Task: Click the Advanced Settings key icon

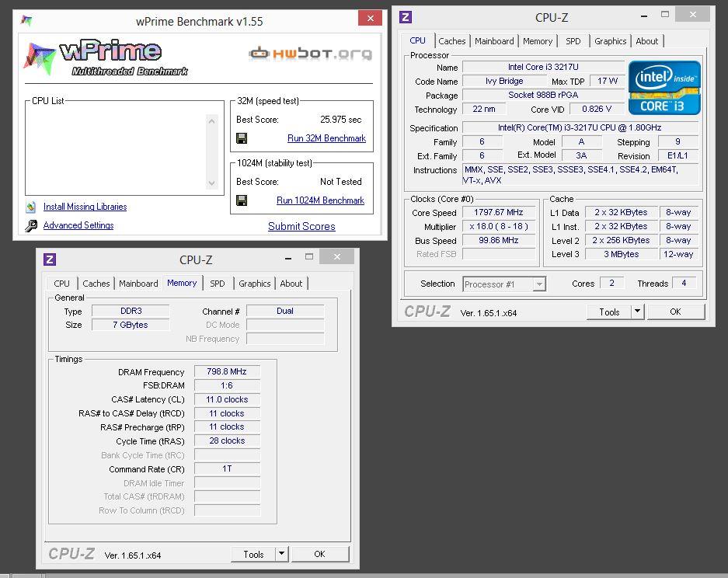Action: point(31,225)
